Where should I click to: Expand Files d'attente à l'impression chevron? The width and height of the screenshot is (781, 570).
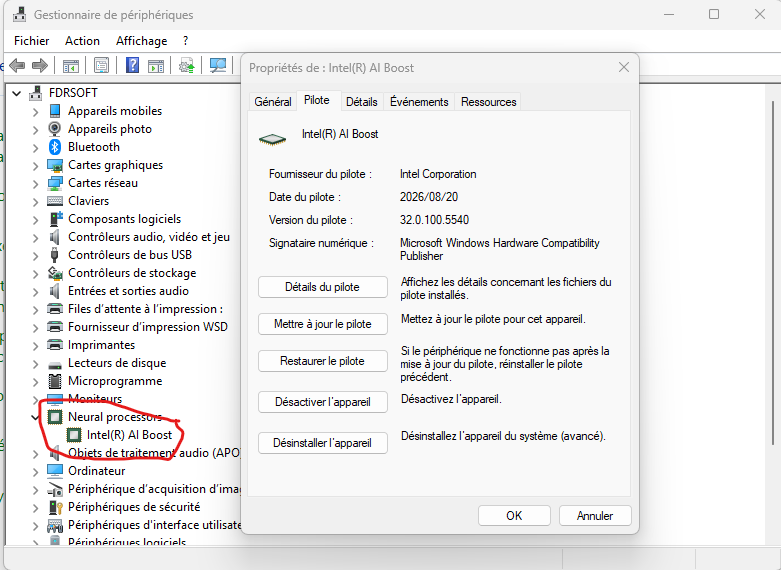tap(35, 309)
